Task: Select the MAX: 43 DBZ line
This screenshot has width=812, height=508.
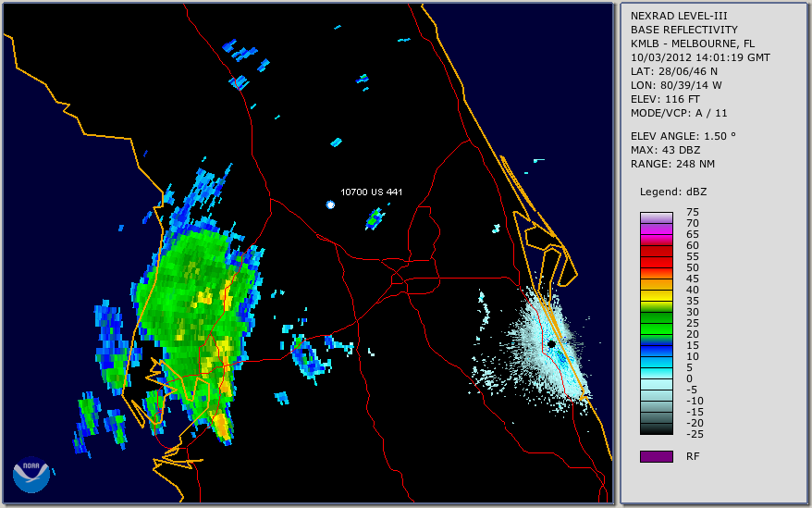Action: (666, 150)
